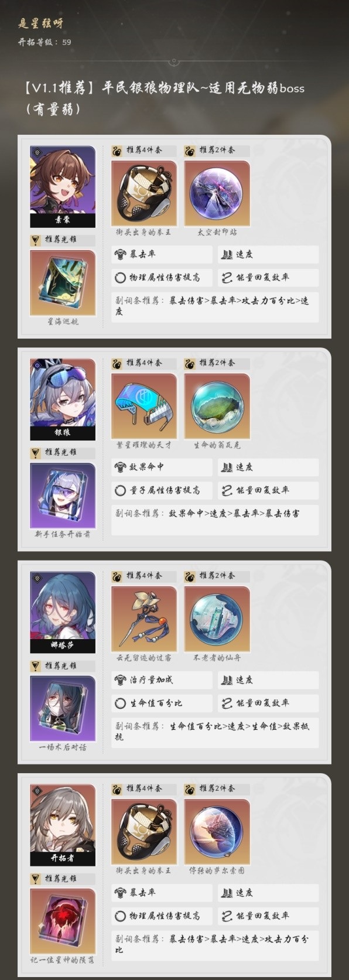Tap the Trailblazer character portrait
Image resolution: width=349 pixels, height=980 pixels.
63,825
